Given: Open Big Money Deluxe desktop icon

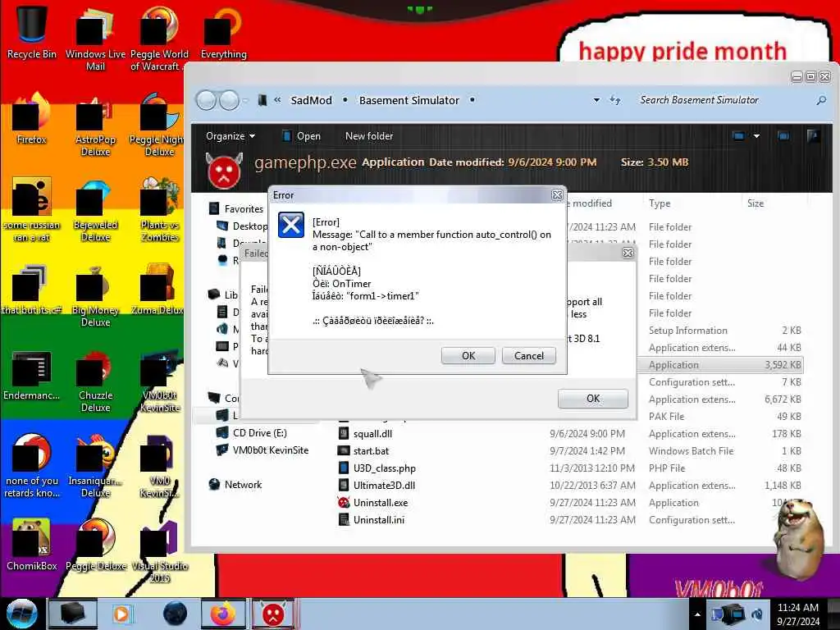Looking at the screenshot, I should click(95, 294).
